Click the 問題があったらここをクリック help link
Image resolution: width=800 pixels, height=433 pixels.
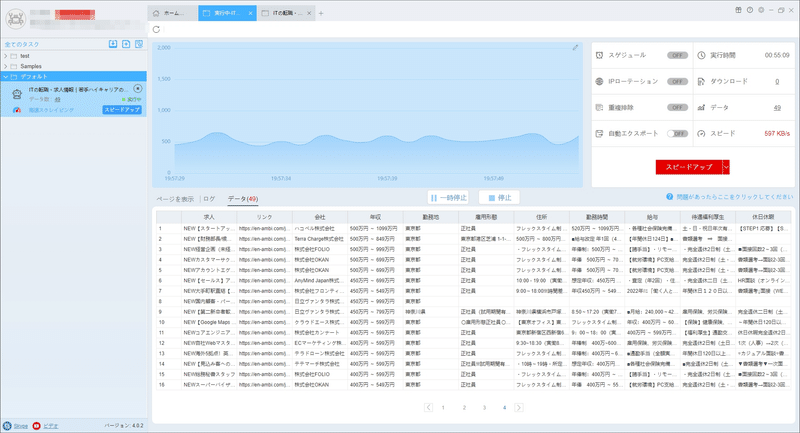point(735,197)
